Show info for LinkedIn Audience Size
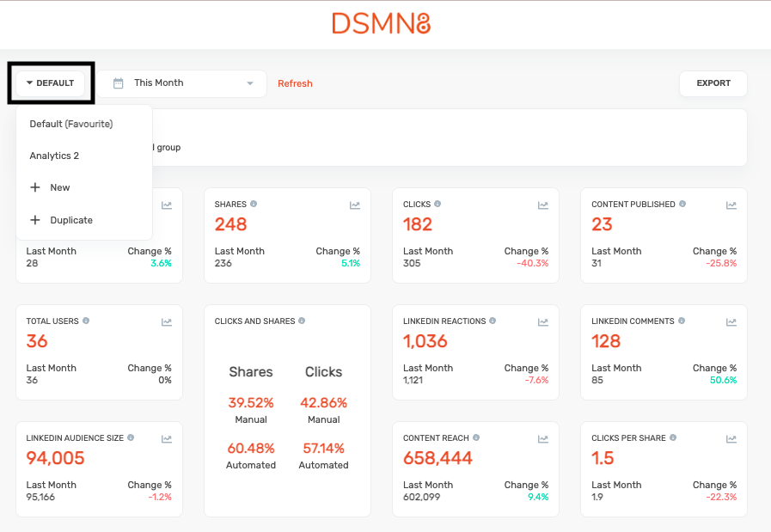 point(131,437)
